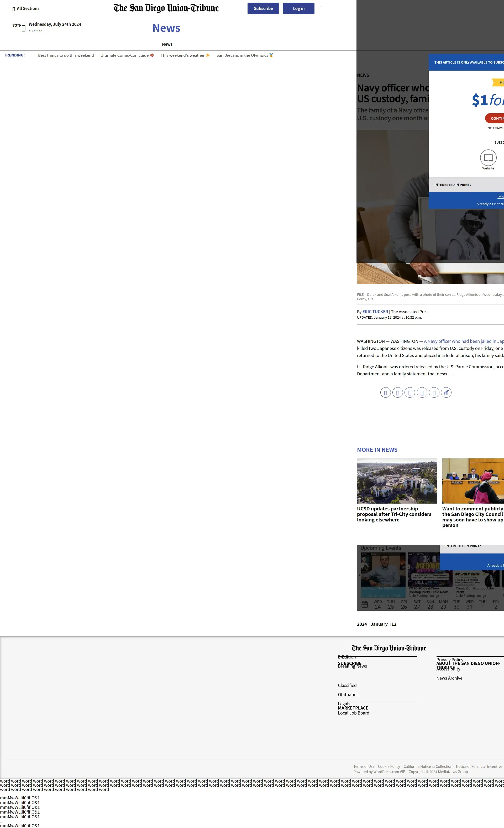Click the San Diego Union-Tribune header logo

pos(166,8)
